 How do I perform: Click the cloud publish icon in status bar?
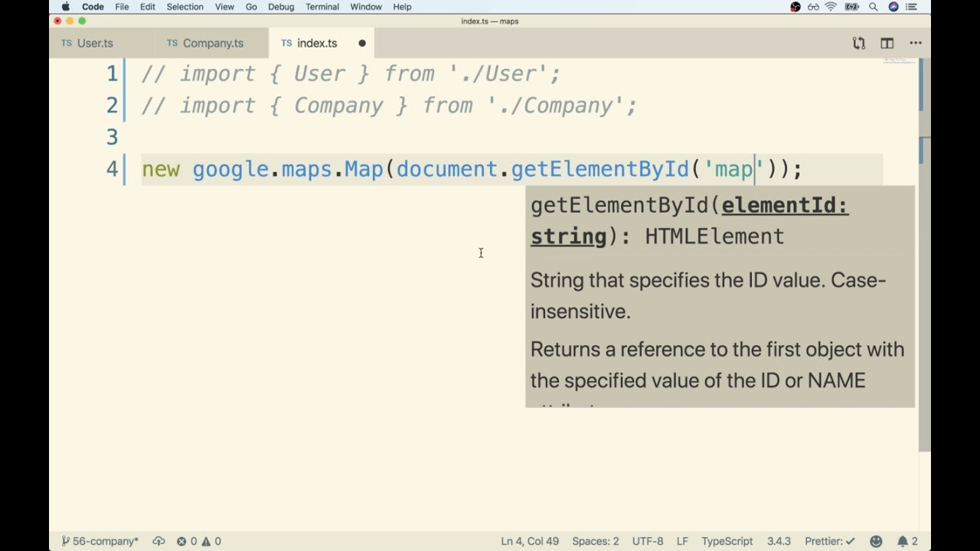(x=158, y=541)
